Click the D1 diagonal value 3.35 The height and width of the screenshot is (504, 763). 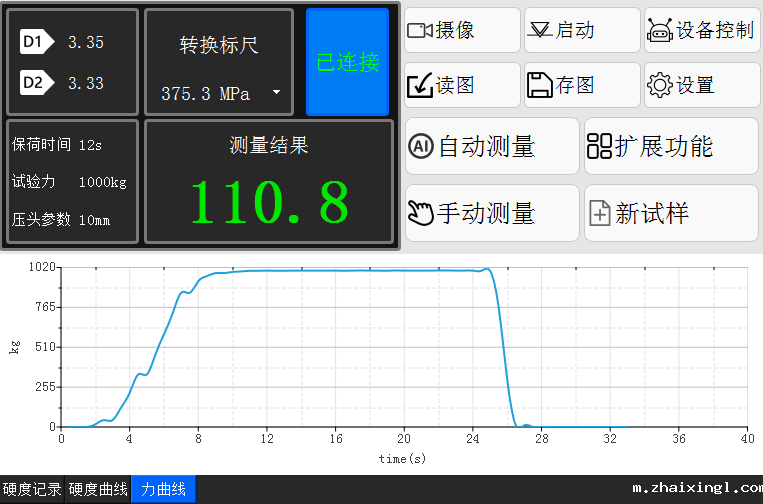(x=86, y=42)
